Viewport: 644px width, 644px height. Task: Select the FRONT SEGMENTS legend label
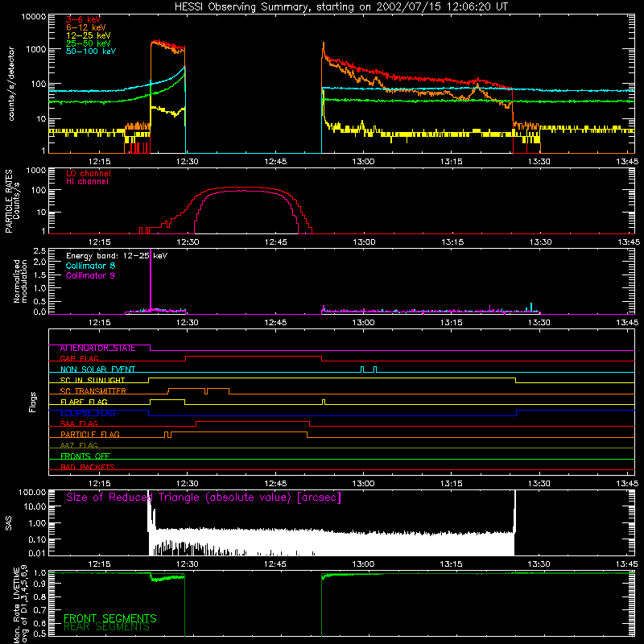(110, 618)
